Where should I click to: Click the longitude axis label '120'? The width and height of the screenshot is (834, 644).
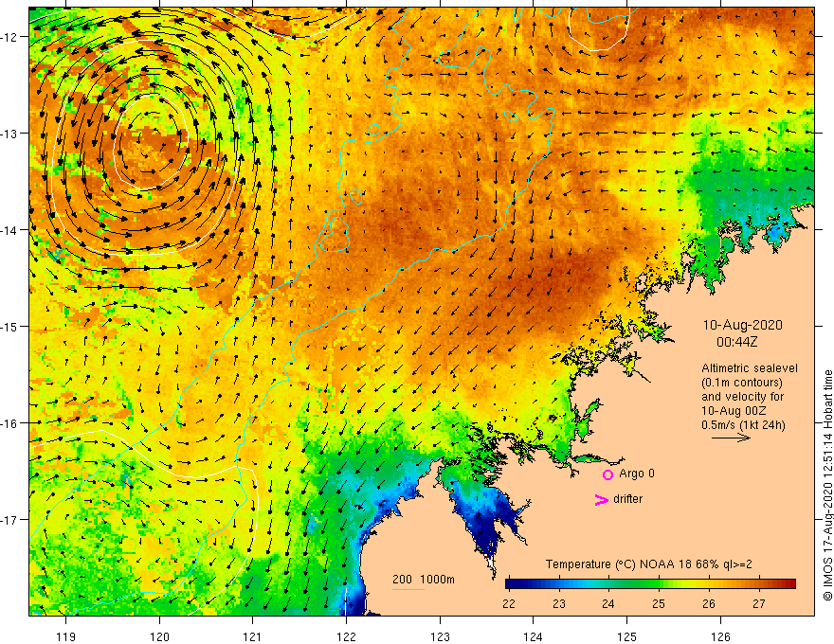tap(159, 636)
